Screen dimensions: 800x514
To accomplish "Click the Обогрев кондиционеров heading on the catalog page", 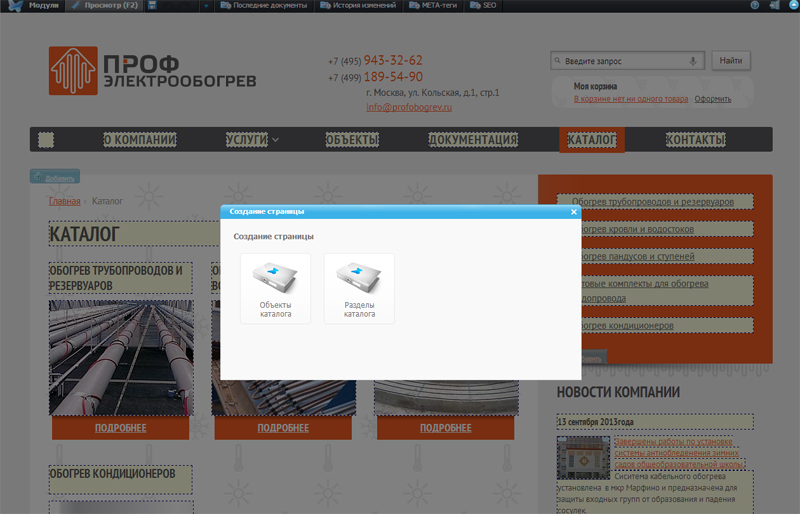I will click(121, 479).
